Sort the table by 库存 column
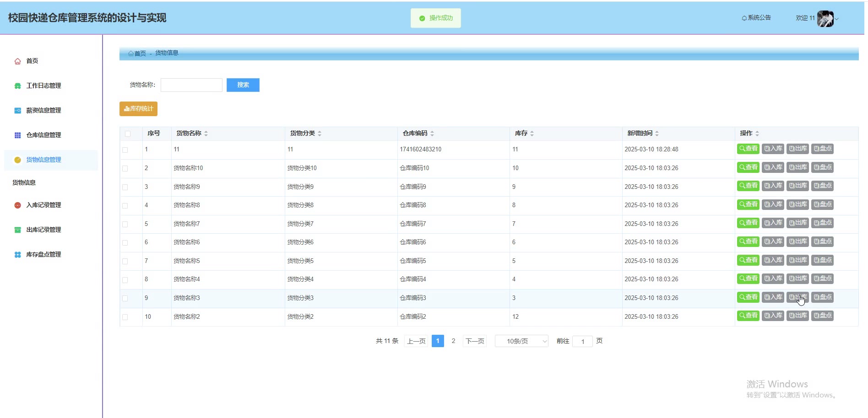 click(x=532, y=134)
